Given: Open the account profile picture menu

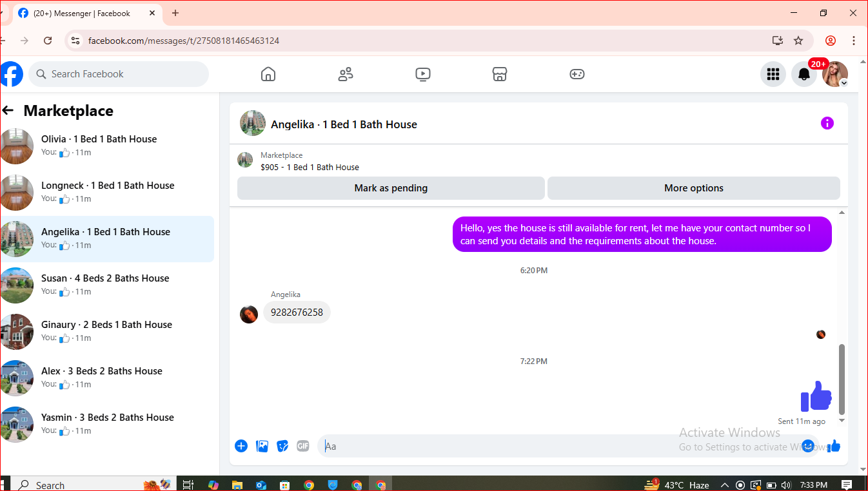Looking at the screenshot, I should [x=835, y=74].
